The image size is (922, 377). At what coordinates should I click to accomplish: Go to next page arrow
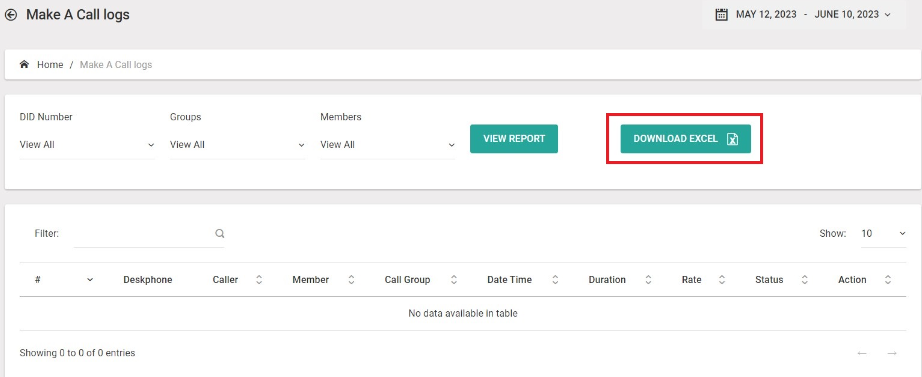tap(892, 353)
